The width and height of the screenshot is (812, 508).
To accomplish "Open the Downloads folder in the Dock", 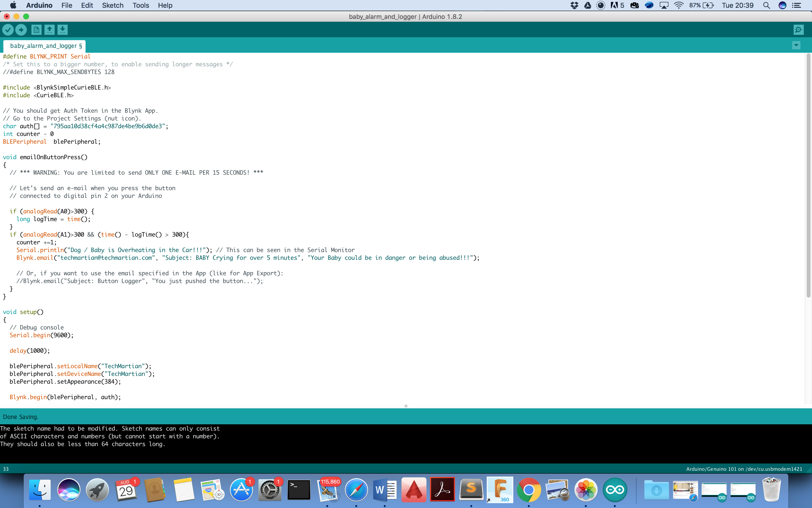I will [657, 490].
